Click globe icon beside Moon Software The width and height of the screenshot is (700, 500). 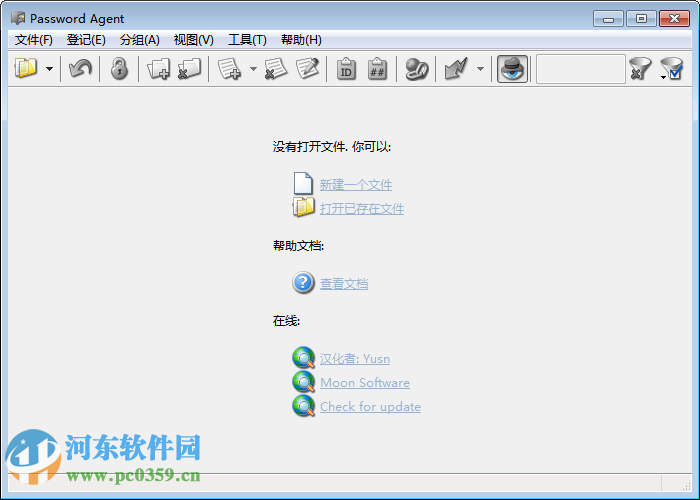click(304, 382)
